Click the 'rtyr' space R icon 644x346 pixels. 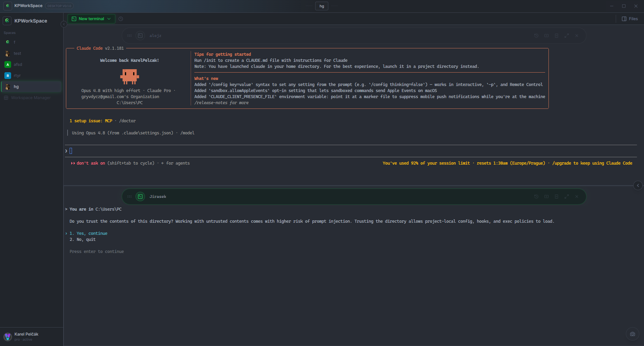[x=8, y=76]
